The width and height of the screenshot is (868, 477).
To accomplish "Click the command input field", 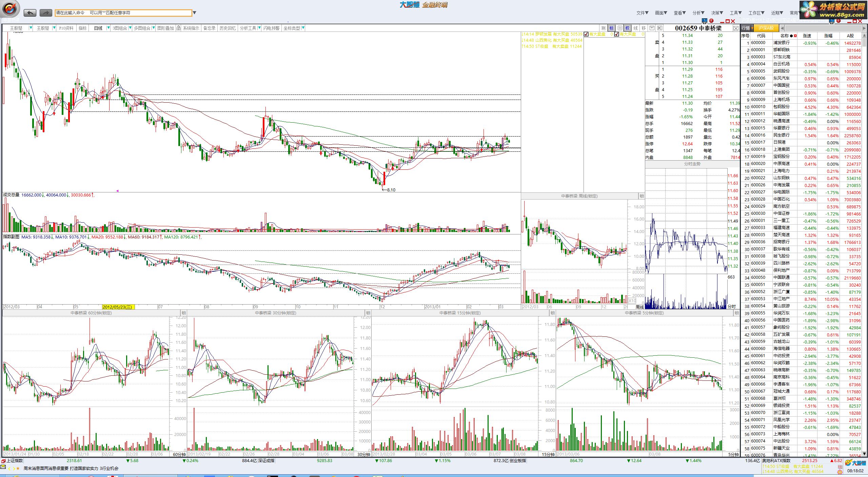I will [123, 13].
